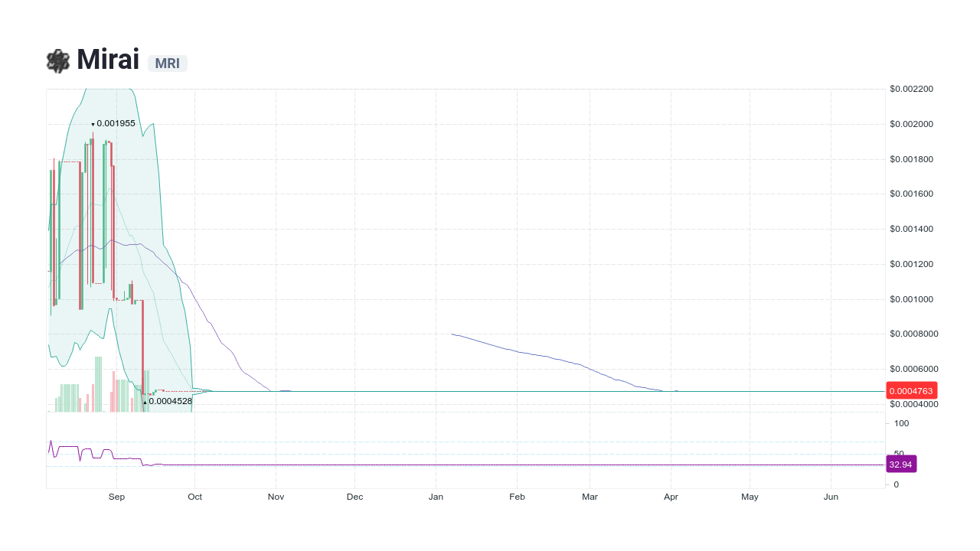Click the $0.002200 price axis label
The image size is (980, 551).
point(910,89)
